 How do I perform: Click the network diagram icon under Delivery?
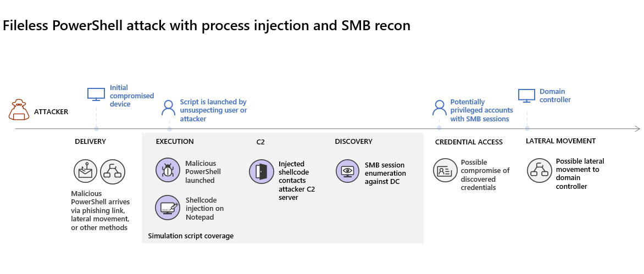[x=113, y=171]
